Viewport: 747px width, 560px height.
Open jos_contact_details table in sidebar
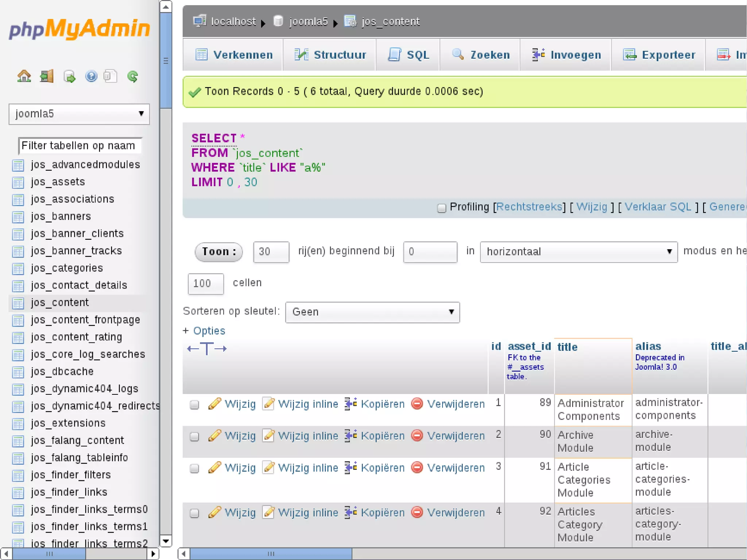click(x=79, y=285)
